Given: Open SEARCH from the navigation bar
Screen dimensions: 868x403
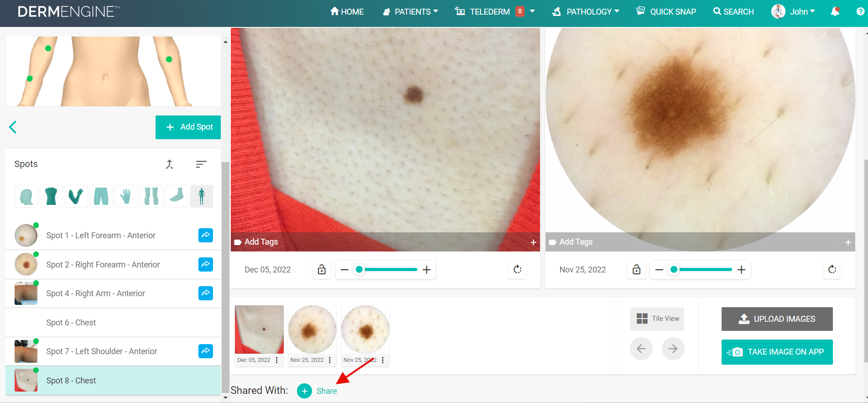Looking at the screenshot, I should tap(733, 12).
